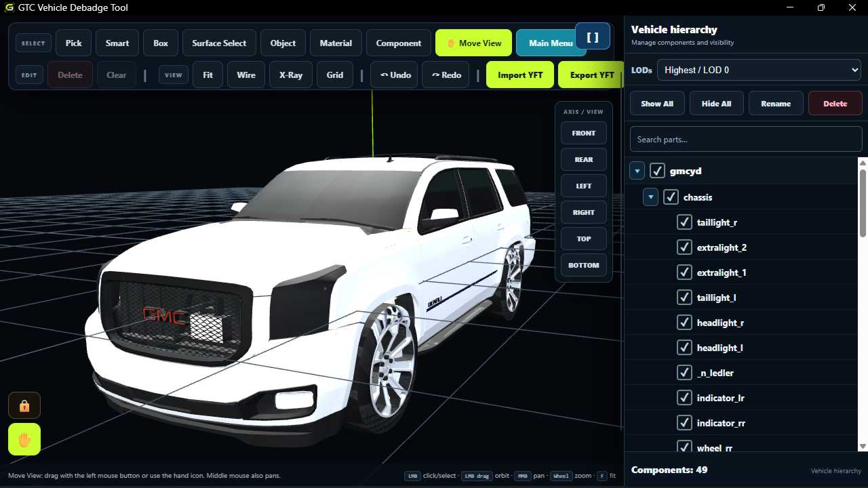Toggle the extralight_2 checkbox
The height and width of the screenshot is (488, 868).
[684, 247]
